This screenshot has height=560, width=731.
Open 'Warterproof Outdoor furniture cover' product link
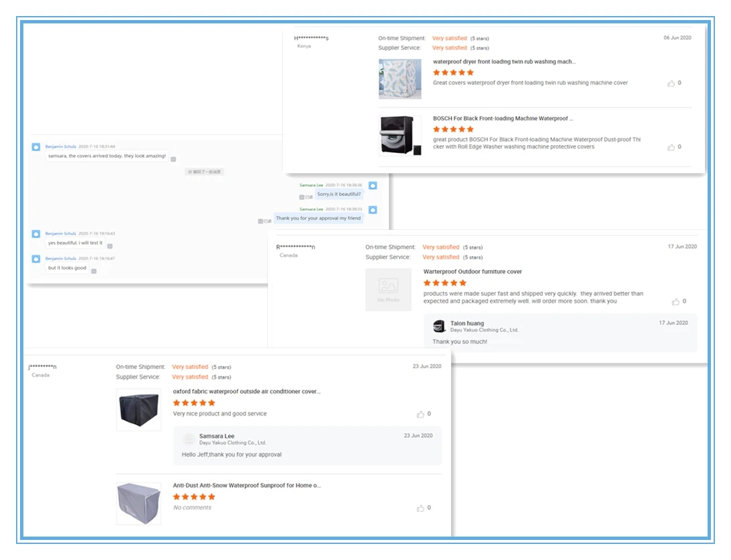[x=472, y=271]
